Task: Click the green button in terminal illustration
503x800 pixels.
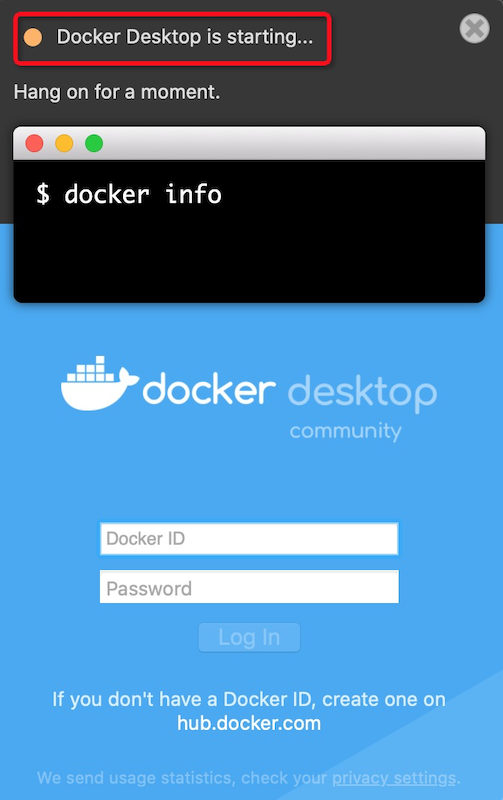Action: tap(94, 143)
